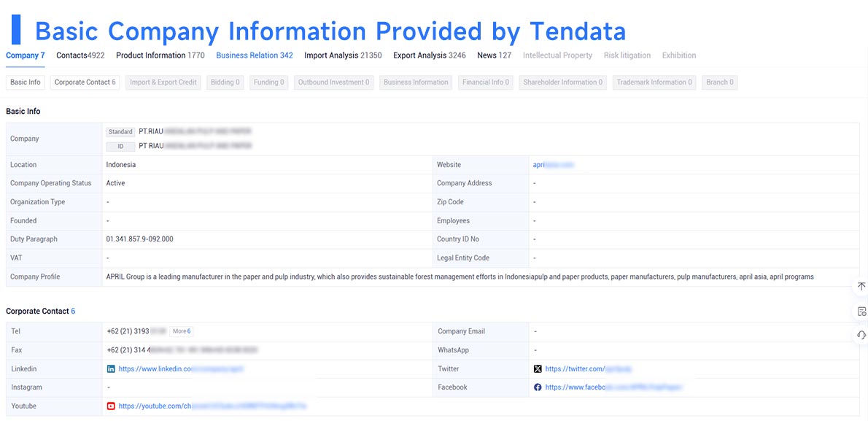The image size is (868, 421).
Task: Click the Fax number value
Action: click(x=182, y=350)
